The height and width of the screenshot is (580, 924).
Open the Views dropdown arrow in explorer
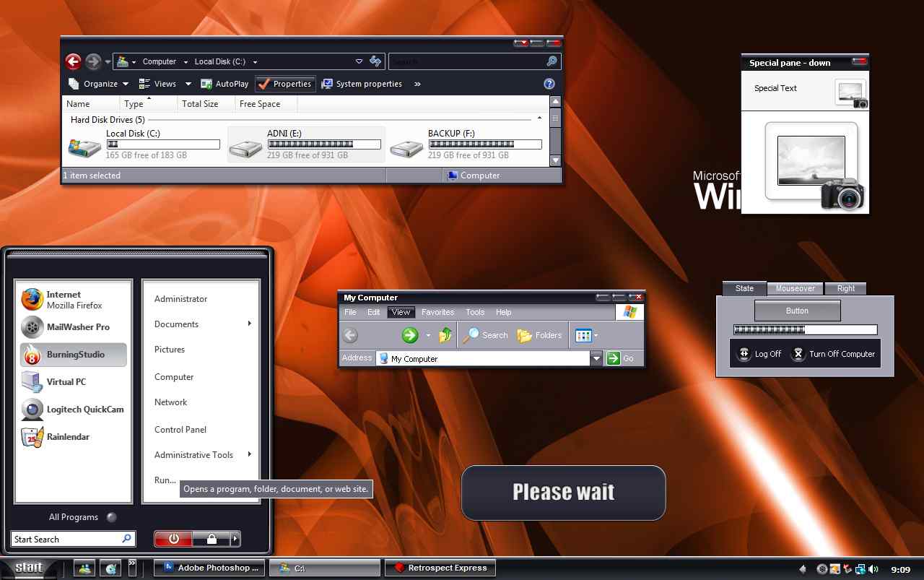(x=188, y=84)
